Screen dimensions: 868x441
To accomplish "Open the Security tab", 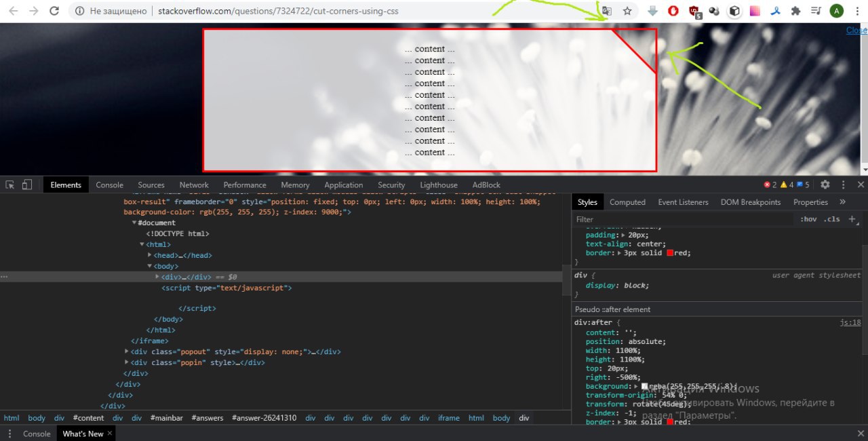I will 391,185.
